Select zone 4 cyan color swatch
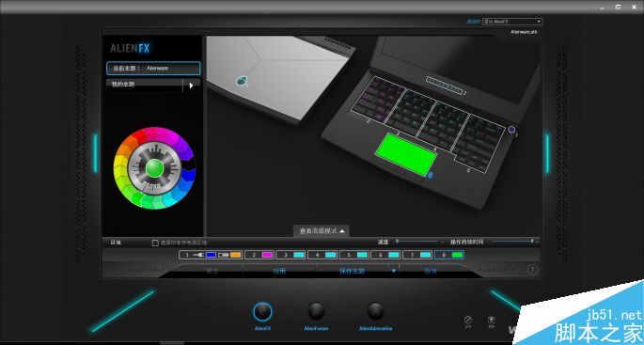 click(x=331, y=255)
